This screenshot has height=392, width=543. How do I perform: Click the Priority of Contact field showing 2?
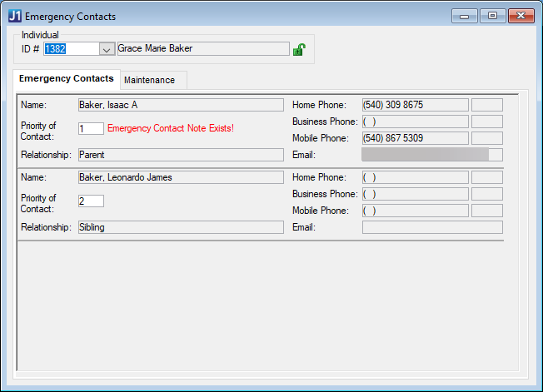(x=90, y=201)
